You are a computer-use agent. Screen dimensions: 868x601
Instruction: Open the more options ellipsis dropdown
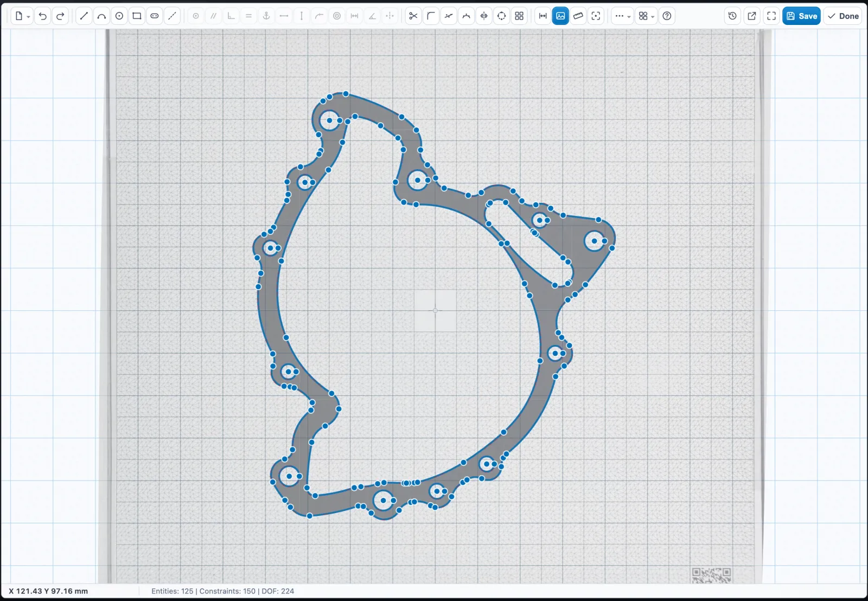pos(622,16)
